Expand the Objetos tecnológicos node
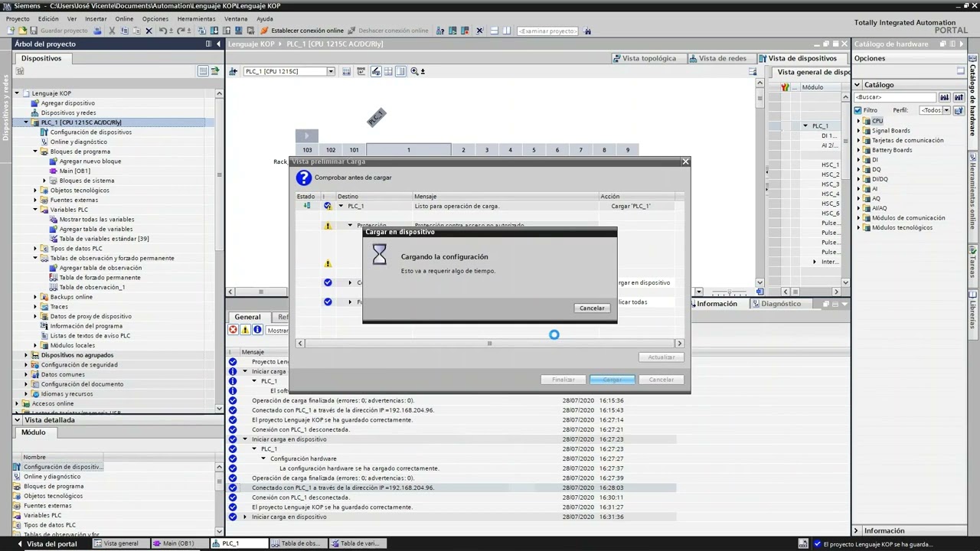This screenshot has width=980, height=551. 35,191
